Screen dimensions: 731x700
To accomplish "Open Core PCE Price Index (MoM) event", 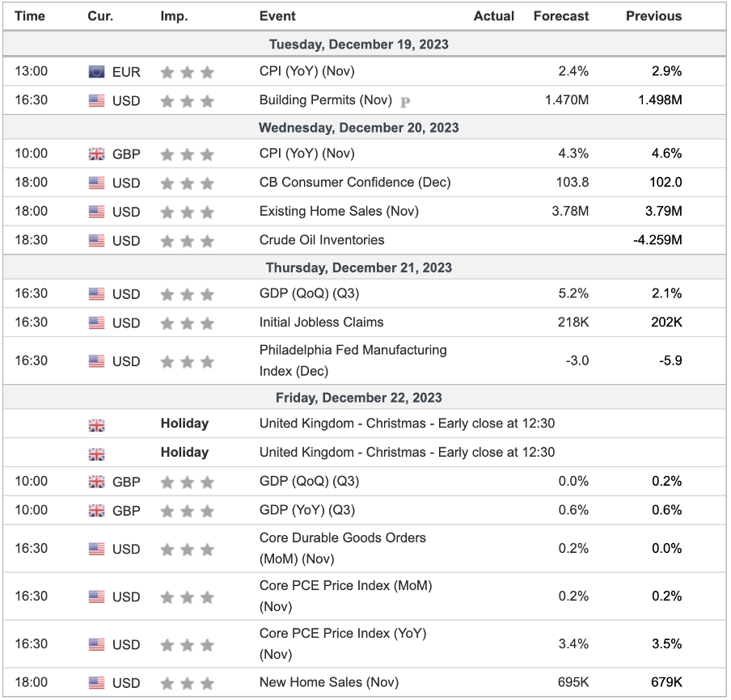I will 345,596.
